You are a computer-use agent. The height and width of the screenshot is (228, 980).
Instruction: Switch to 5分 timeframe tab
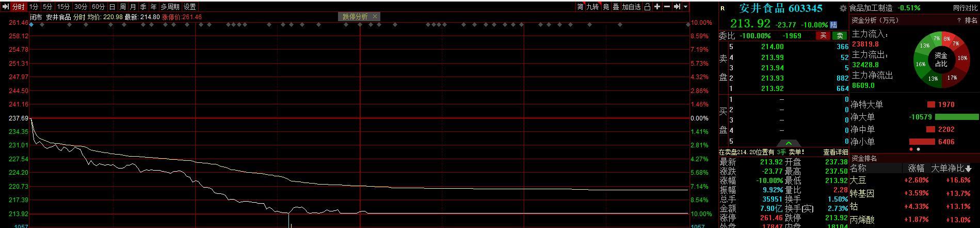pyautogui.click(x=47, y=7)
